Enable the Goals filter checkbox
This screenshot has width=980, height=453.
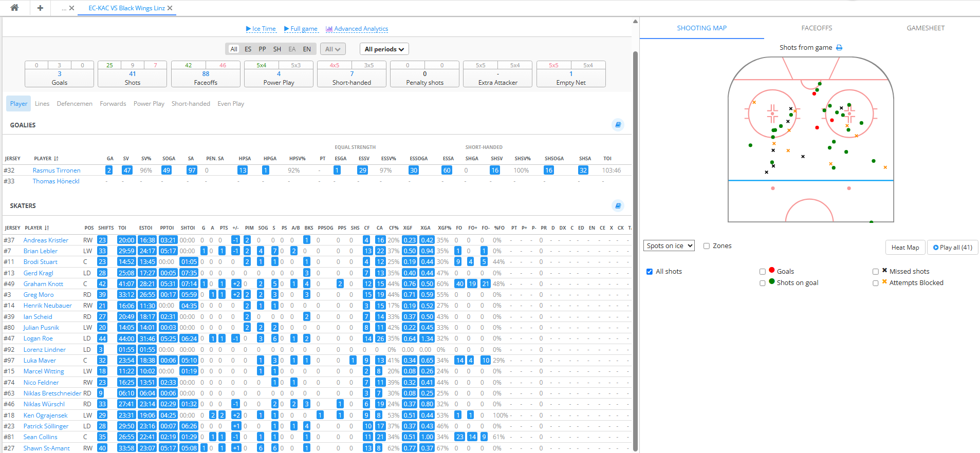click(763, 272)
